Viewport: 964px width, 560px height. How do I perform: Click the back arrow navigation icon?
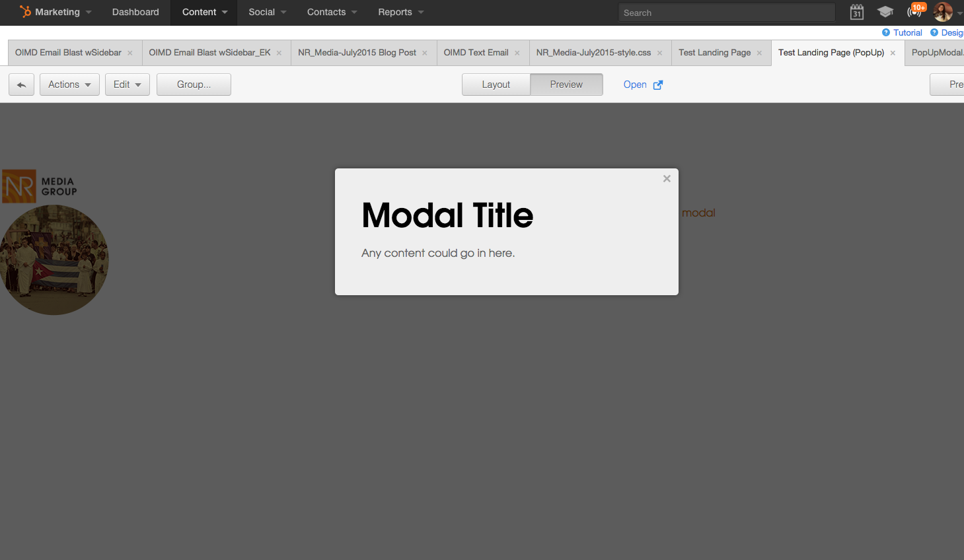pyautogui.click(x=21, y=85)
